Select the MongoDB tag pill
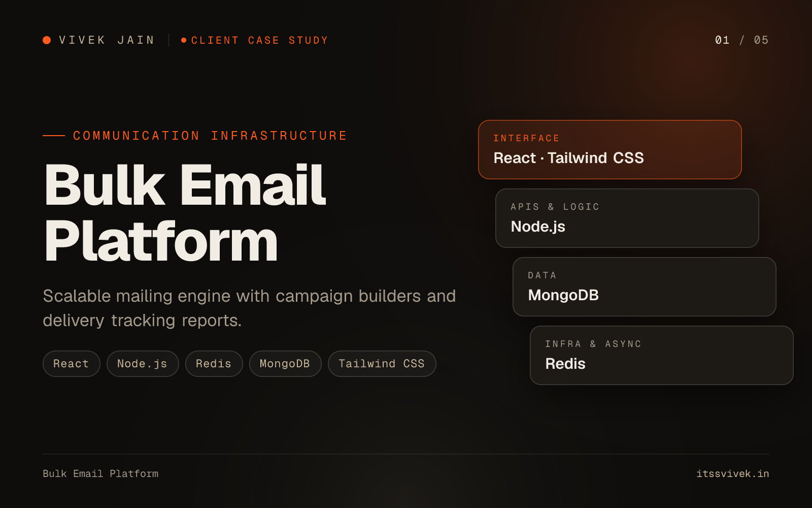 [x=285, y=364]
